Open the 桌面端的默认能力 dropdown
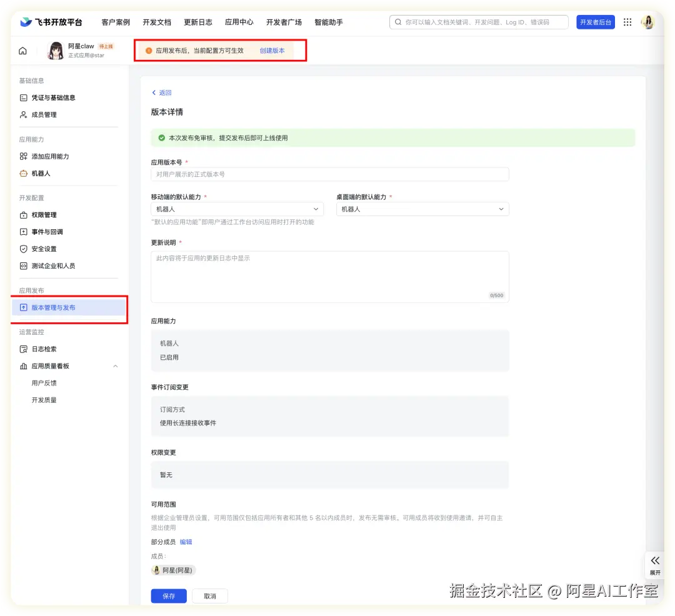Image resolution: width=675 pixels, height=616 pixels. pyautogui.click(x=422, y=209)
